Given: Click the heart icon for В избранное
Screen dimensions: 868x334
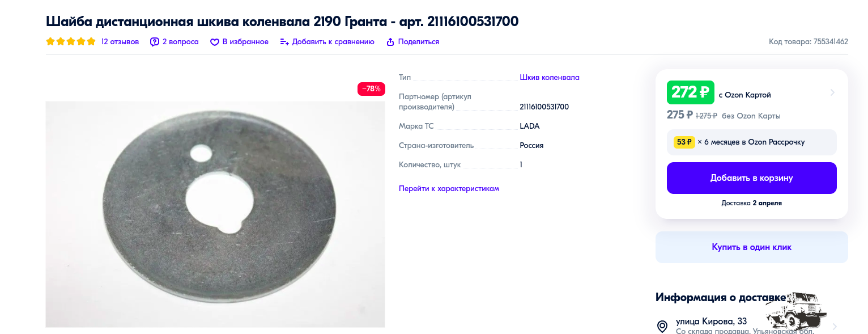Looking at the screenshot, I should click(x=215, y=42).
